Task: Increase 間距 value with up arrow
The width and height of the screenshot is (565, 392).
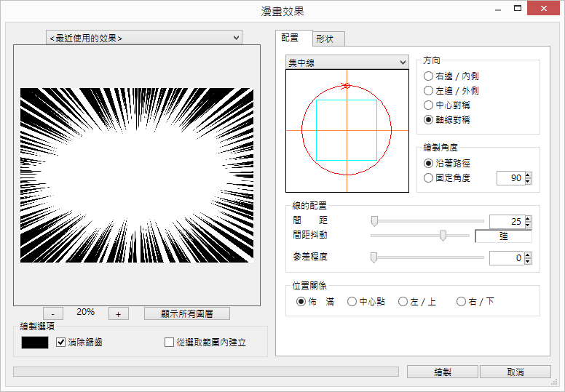Action: (528, 218)
